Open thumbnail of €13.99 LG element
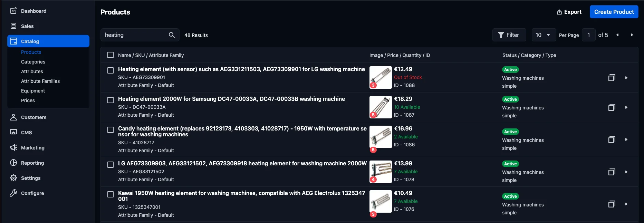This screenshot has width=644, height=223. pyautogui.click(x=381, y=172)
